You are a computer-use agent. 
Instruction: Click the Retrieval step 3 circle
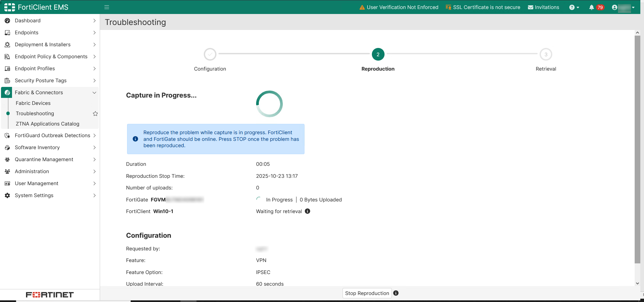[546, 54]
